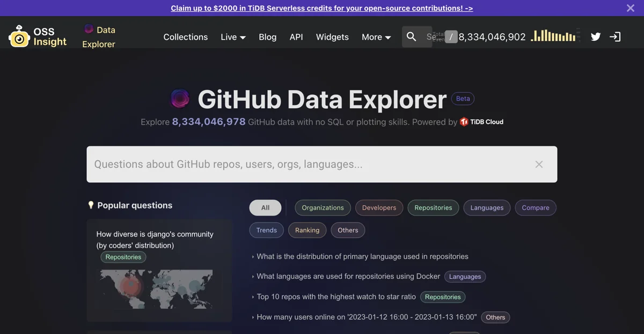Open the Widgets nav item
Viewport: 644px width, 334px height.
[x=332, y=37]
